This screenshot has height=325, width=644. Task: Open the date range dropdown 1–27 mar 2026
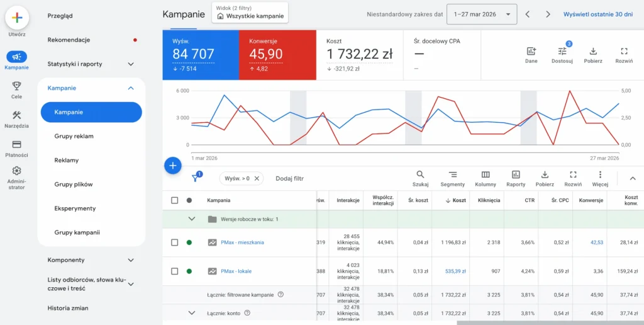click(x=482, y=14)
